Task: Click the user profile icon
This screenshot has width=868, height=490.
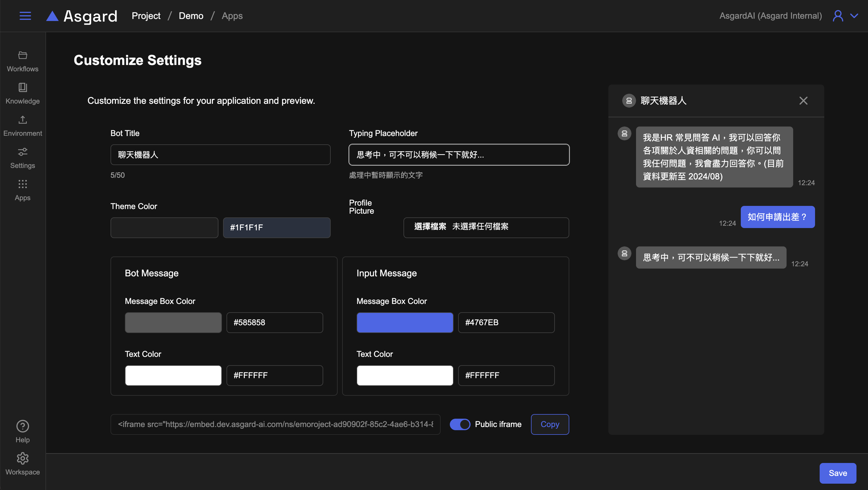Action: coord(838,16)
